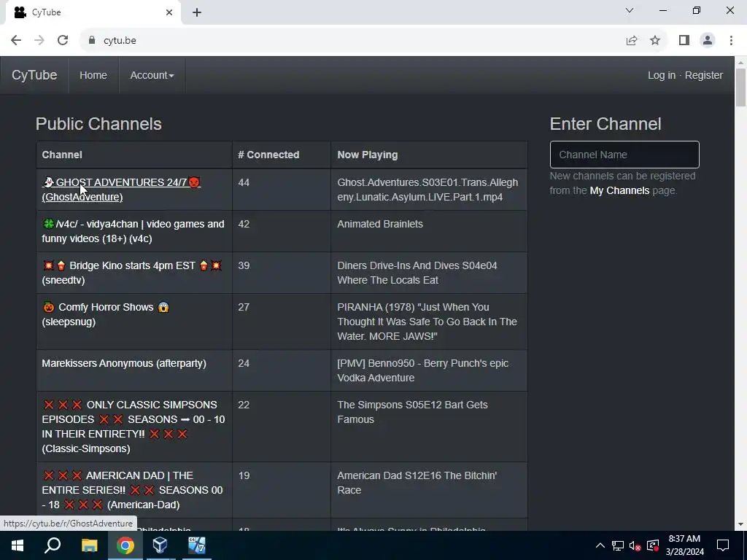Click the network tray icon

pos(618,545)
